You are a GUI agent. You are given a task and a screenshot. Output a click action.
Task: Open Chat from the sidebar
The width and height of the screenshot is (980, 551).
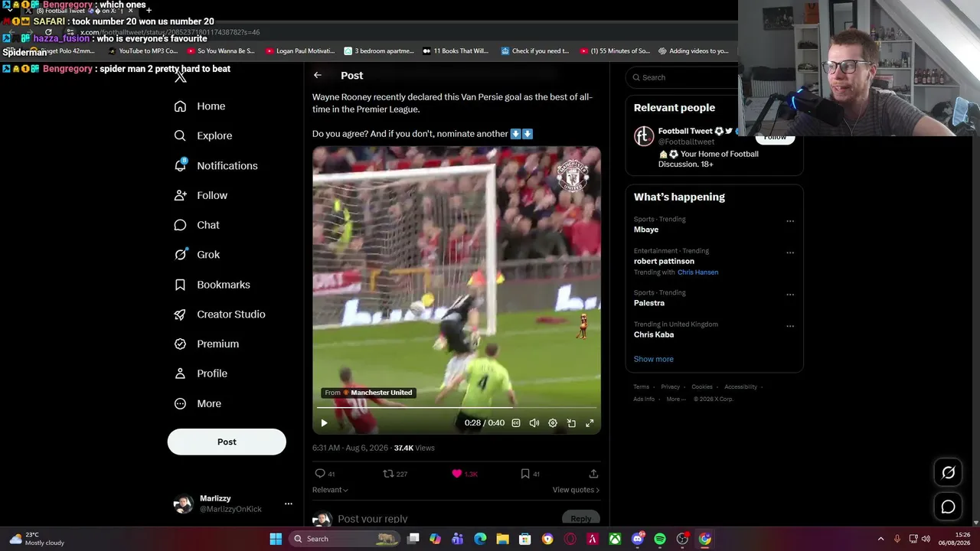point(197,225)
